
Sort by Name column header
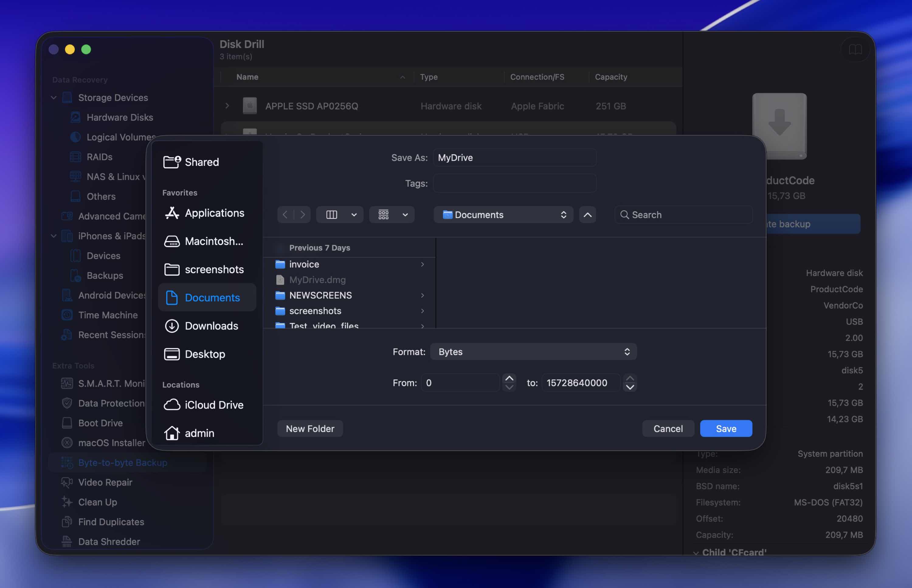pos(247,77)
